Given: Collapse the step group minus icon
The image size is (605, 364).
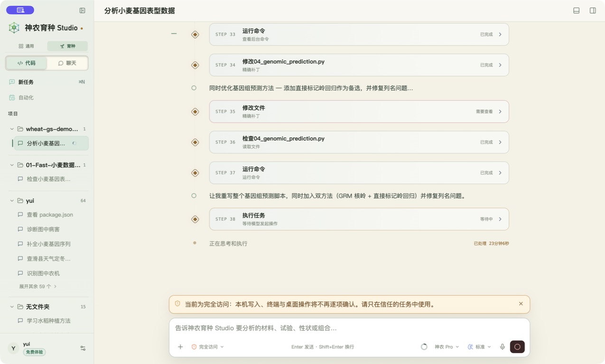Looking at the screenshot, I should (x=174, y=34).
